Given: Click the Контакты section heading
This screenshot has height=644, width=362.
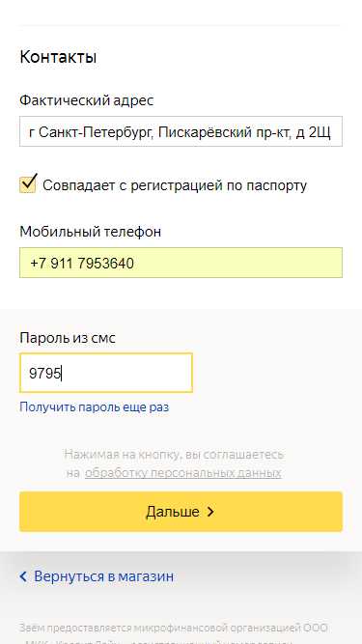Looking at the screenshot, I should 58,57.
